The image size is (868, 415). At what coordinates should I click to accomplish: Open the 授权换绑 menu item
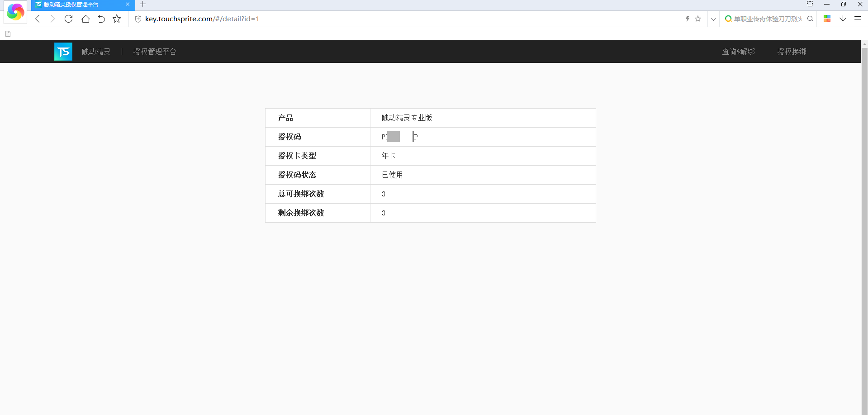point(792,52)
